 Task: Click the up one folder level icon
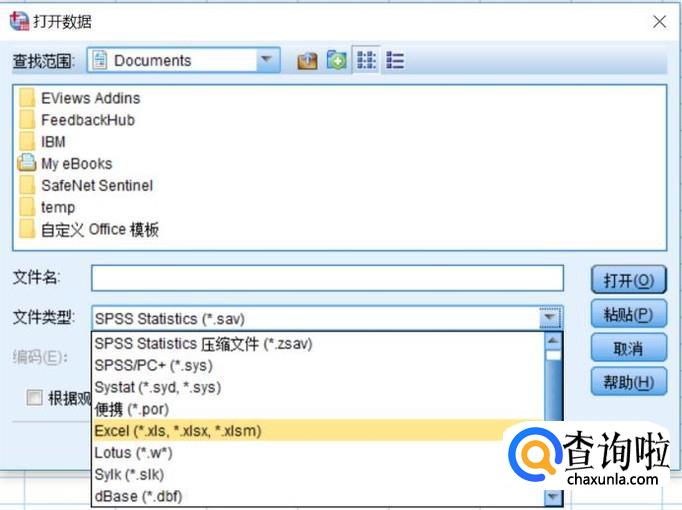pos(307,60)
